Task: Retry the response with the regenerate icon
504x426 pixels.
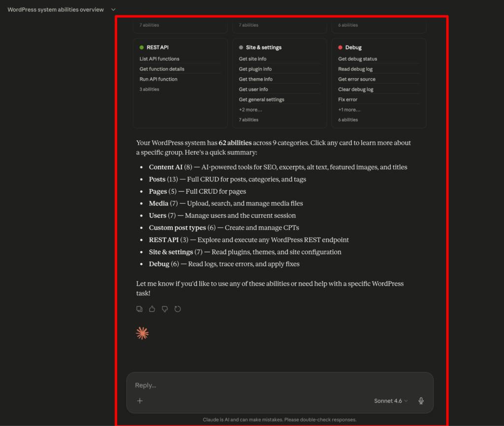Action: point(177,309)
